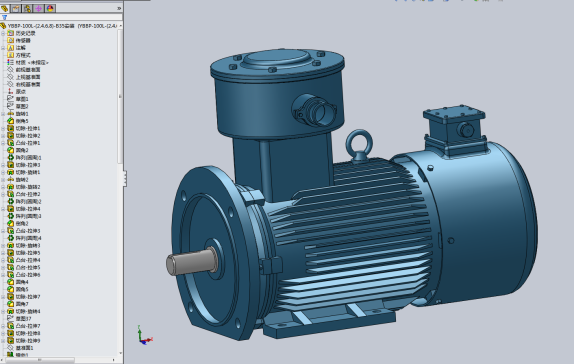Select the 切除-旋转3 feature row

[x=24, y=245]
